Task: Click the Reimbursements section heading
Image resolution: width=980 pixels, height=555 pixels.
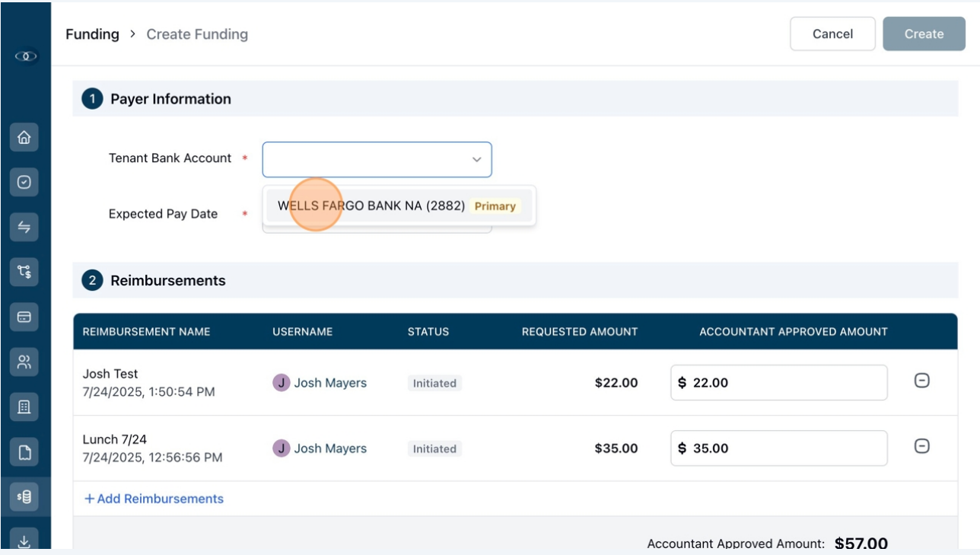Action: coord(168,281)
